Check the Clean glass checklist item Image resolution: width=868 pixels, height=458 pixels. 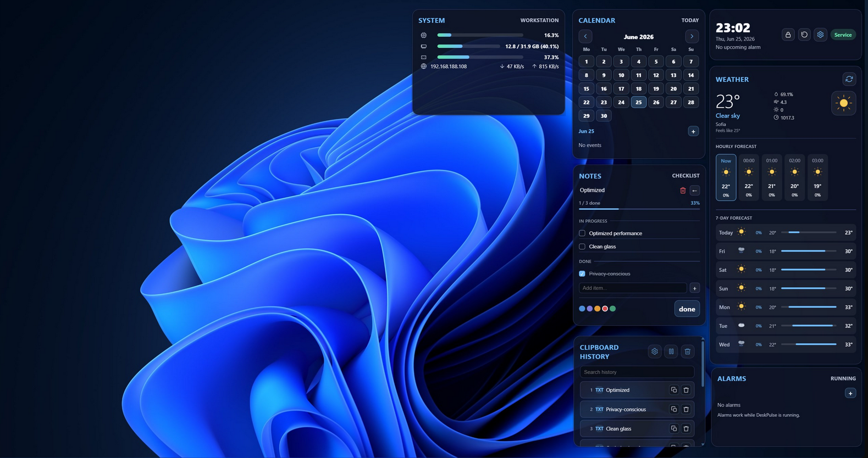point(582,247)
